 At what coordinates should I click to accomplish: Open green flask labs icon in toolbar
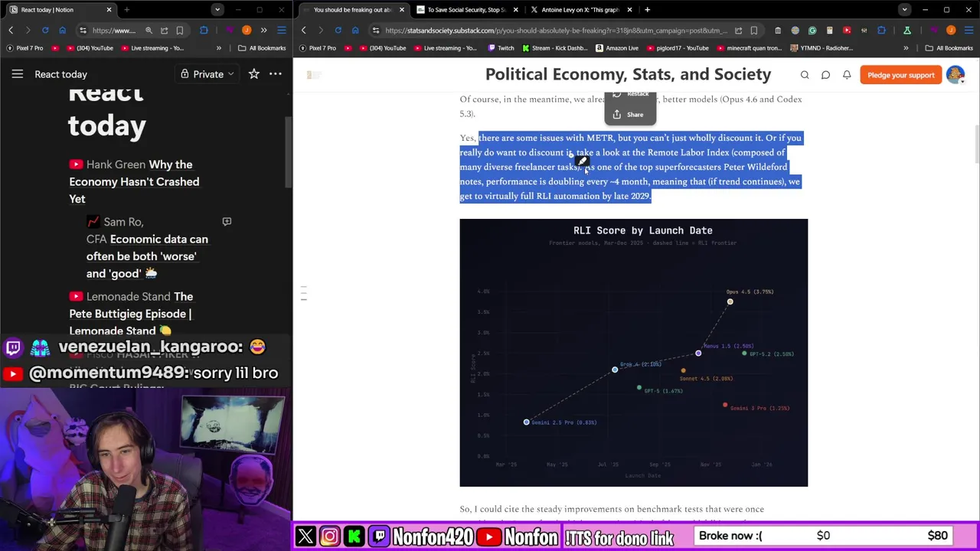click(906, 31)
